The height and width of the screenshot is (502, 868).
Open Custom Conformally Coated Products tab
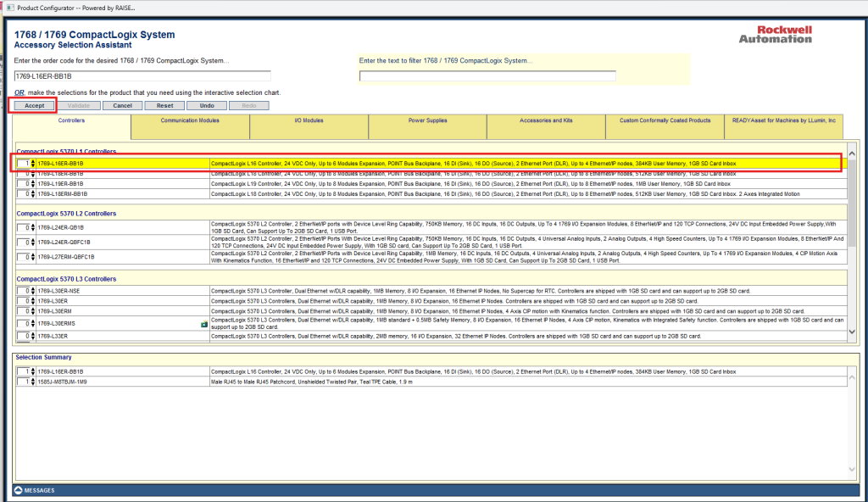coord(665,121)
